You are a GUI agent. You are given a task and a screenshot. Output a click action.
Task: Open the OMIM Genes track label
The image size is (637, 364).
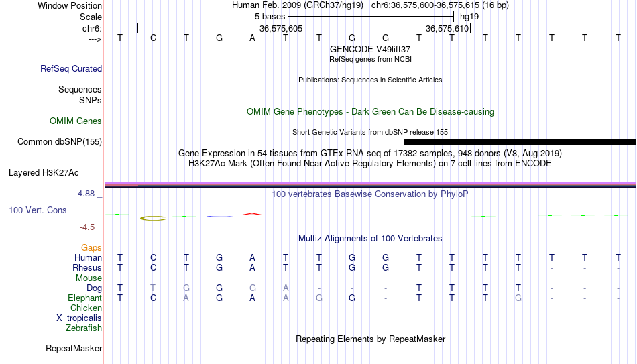76,121
